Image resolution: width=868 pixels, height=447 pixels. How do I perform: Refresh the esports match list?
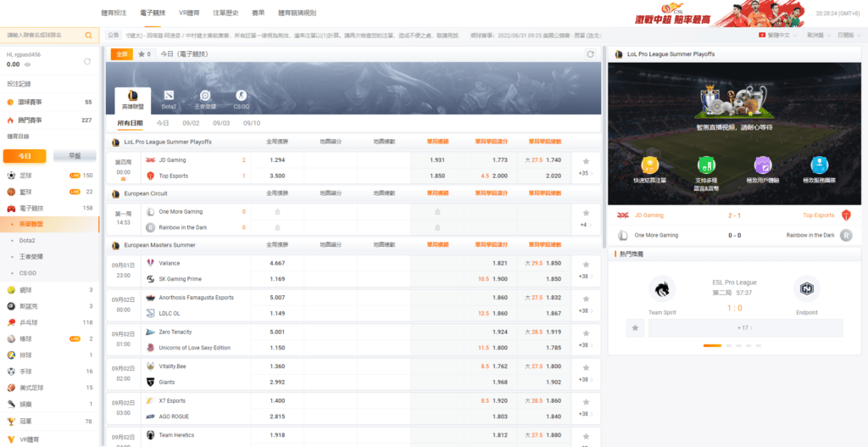591,54
